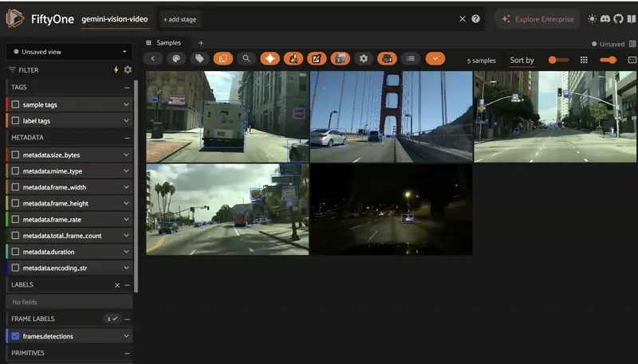Screen dimensions: 638x364
Task: Click the selected-samples view icon
Action: (x=223, y=58)
